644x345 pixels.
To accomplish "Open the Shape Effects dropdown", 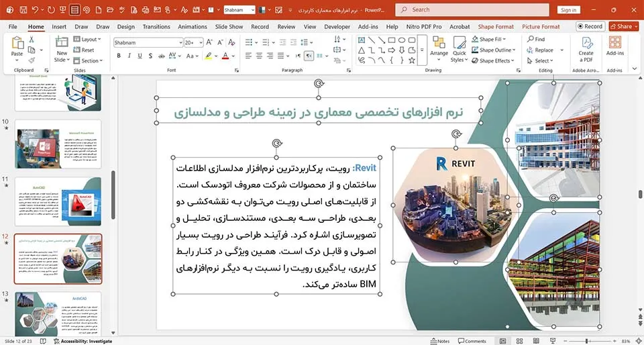I will point(492,61).
